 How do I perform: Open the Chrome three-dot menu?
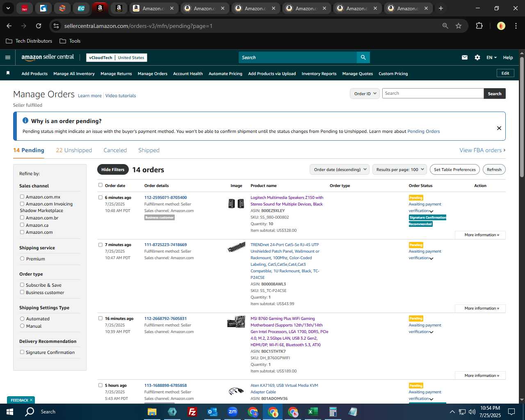point(515,26)
